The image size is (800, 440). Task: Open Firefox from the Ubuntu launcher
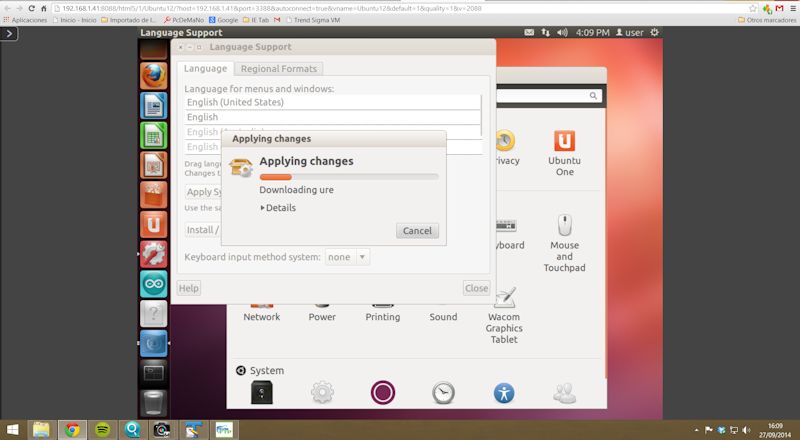click(x=154, y=76)
